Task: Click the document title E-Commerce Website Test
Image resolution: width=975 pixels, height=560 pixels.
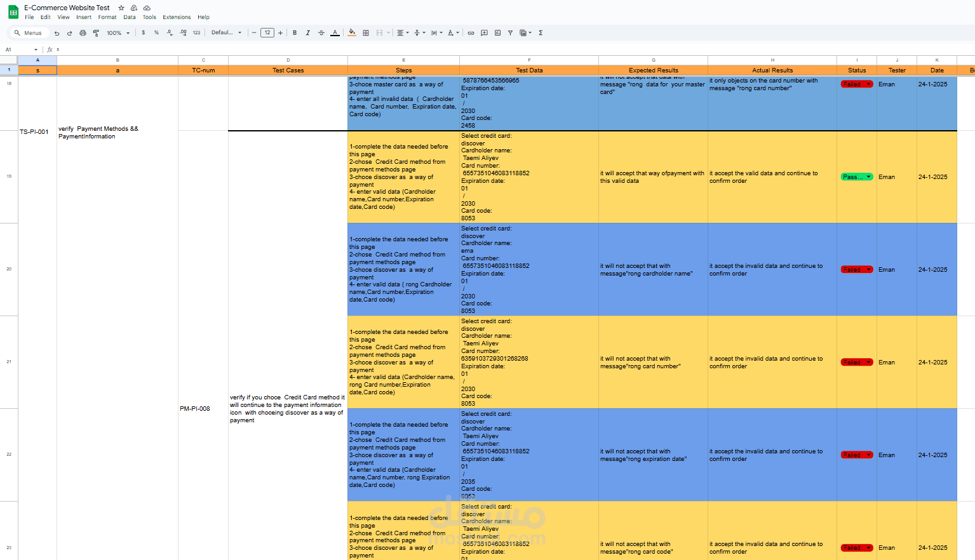Action: click(x=67, y=8)
